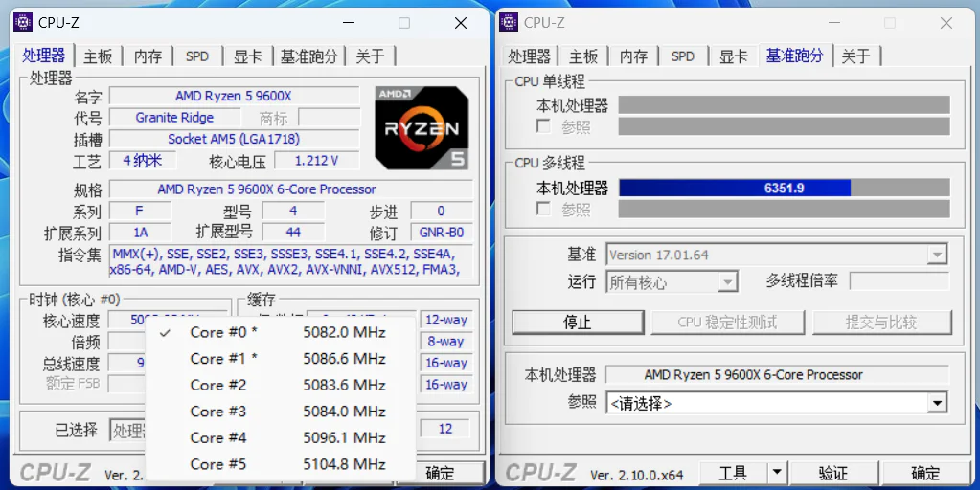Viewport: 980px width, 490px height.
Task: Expand the 工具 dropdown arrow in right window
Action: coord(776,473)
